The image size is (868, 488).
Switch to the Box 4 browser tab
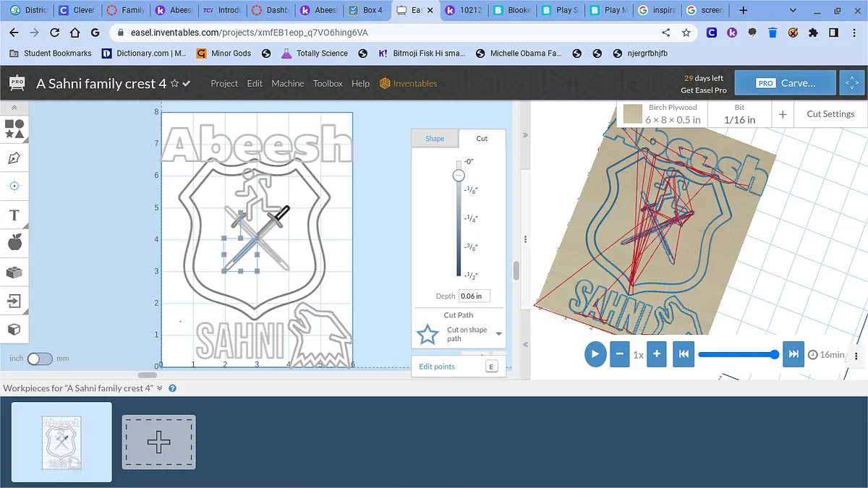(x=367, y=10)
